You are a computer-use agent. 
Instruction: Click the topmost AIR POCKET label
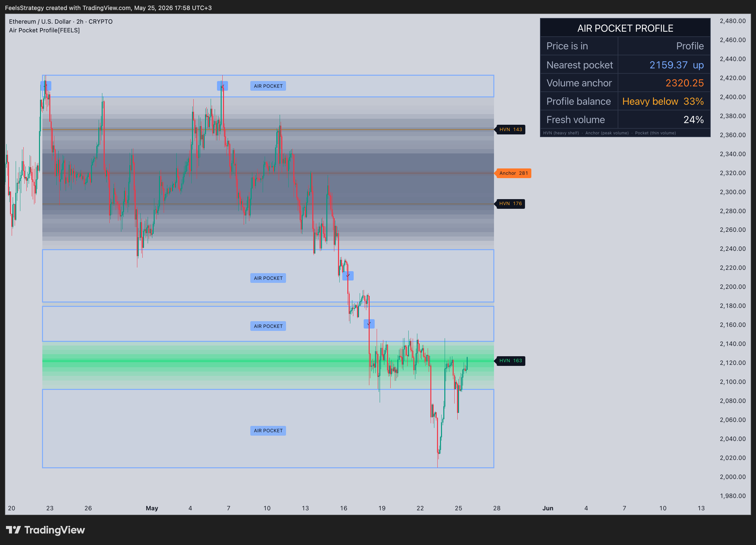[x=268, y=86]
